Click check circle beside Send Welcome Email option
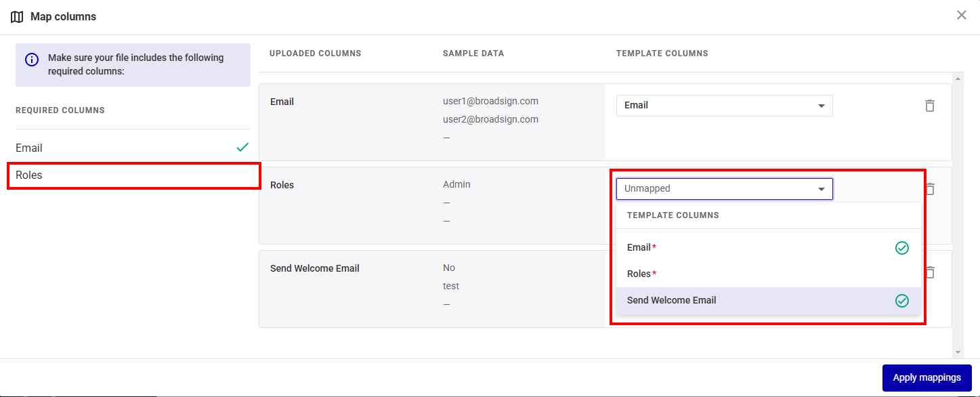 901,301
